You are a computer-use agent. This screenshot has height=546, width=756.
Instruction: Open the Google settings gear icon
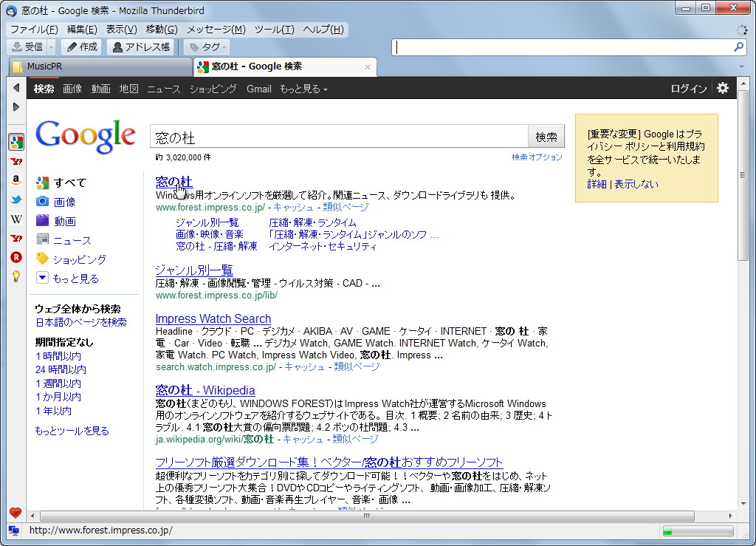click(x=722, y=88)
